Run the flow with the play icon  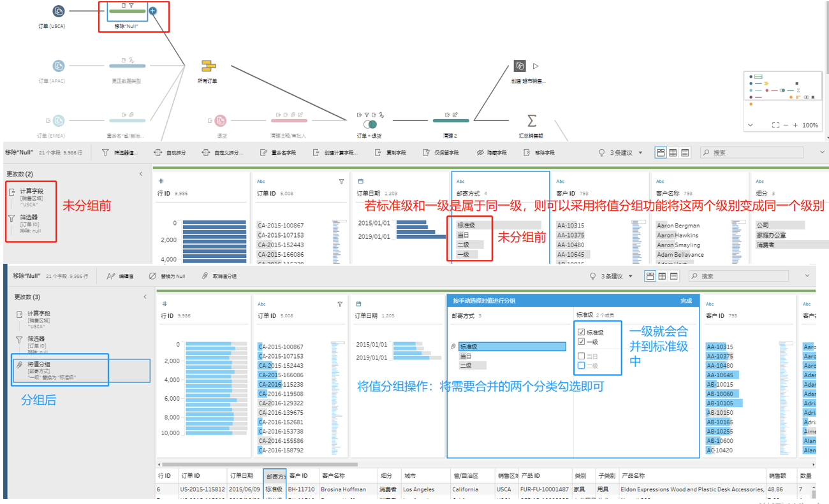535,65
